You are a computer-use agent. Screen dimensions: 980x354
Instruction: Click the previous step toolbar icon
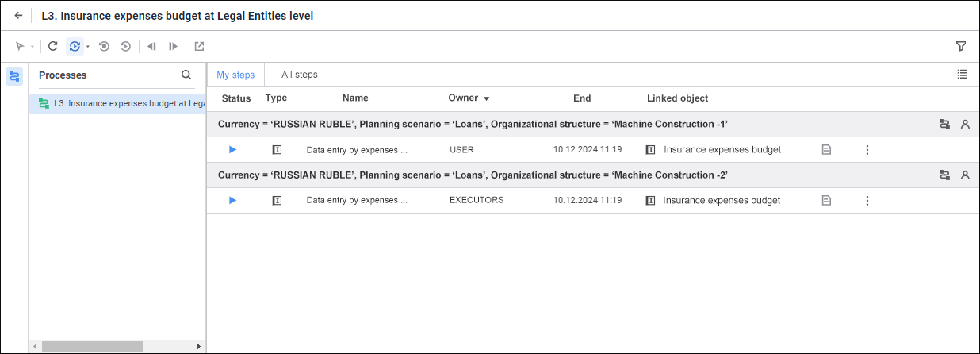click(x=151, y=47)
